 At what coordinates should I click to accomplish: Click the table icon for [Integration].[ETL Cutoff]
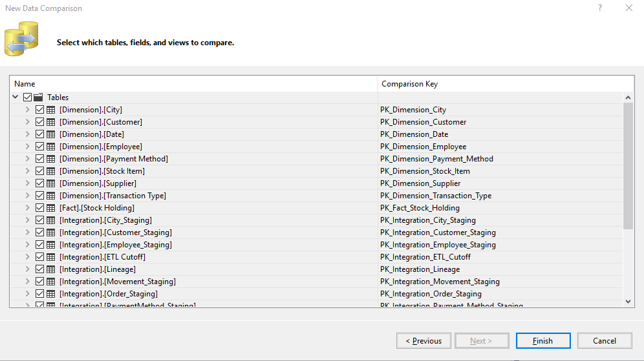[x=51, y=258]
